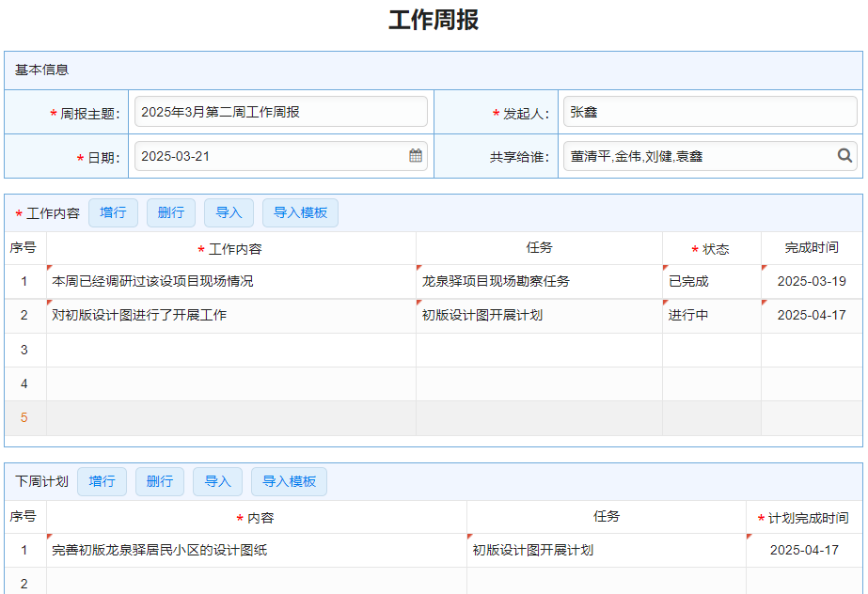Screen dimensions: 868x594
Task: Click 完善初版龙泉驿居民小区的设计图纸 content cell
Action: (256, 550)
